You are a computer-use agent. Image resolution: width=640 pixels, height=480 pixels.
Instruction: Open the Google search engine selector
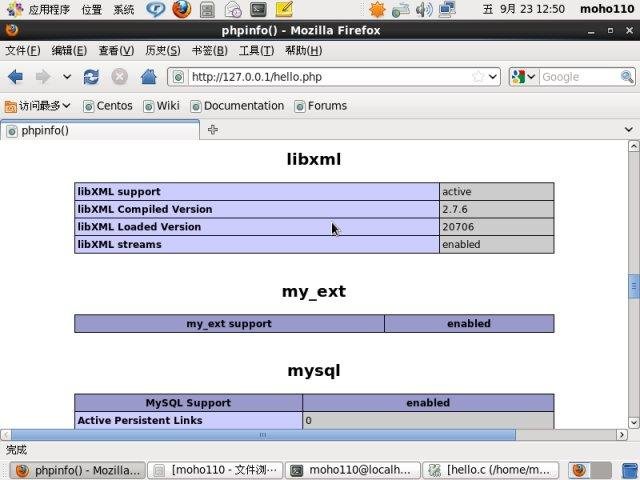pos(523,77)
